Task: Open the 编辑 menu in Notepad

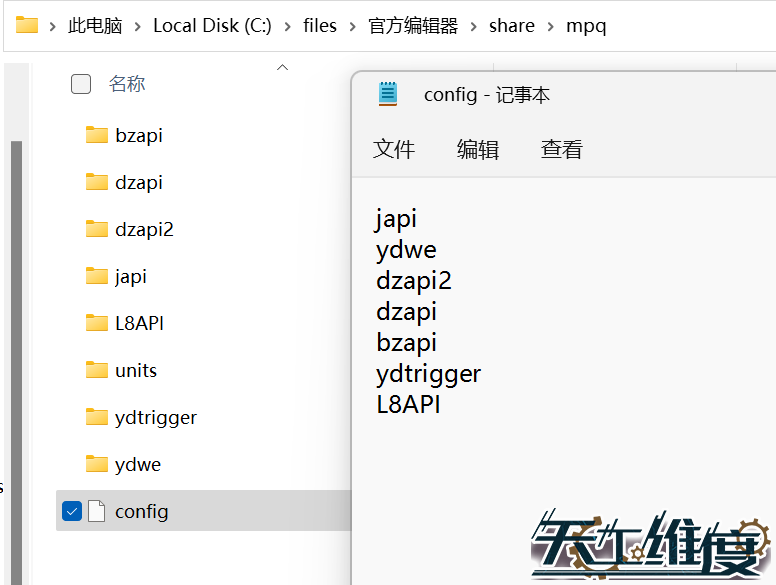Action: click(x=478, y=149)
